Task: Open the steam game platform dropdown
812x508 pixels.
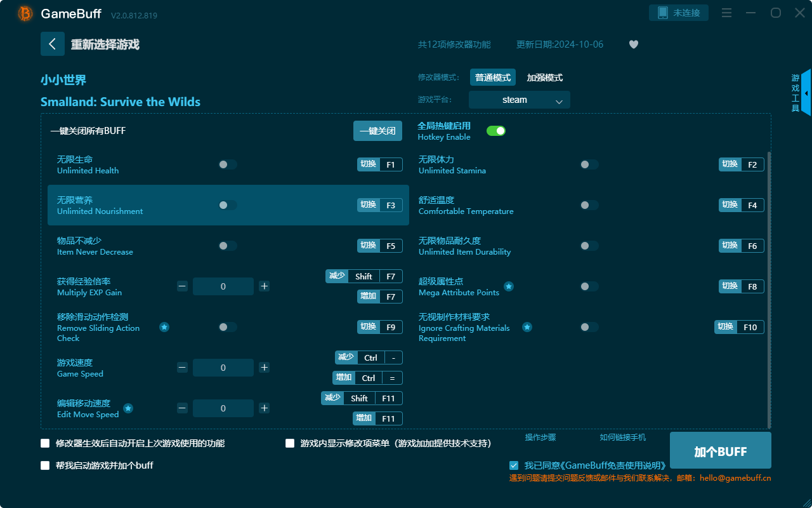Action: pyautogui.click(x=519, y=100)
